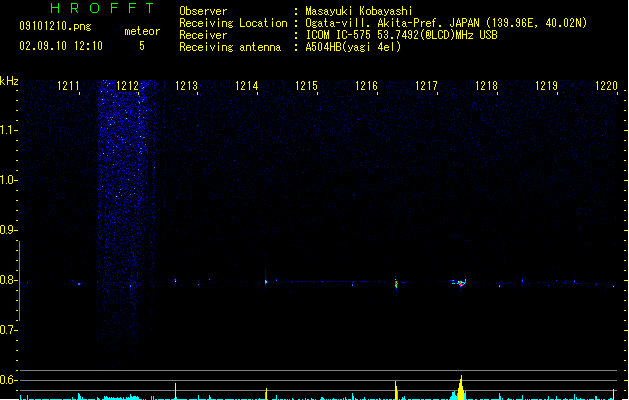
Task: Click time marker 1211
Action: pyautogui.click(x=68, y=86)
